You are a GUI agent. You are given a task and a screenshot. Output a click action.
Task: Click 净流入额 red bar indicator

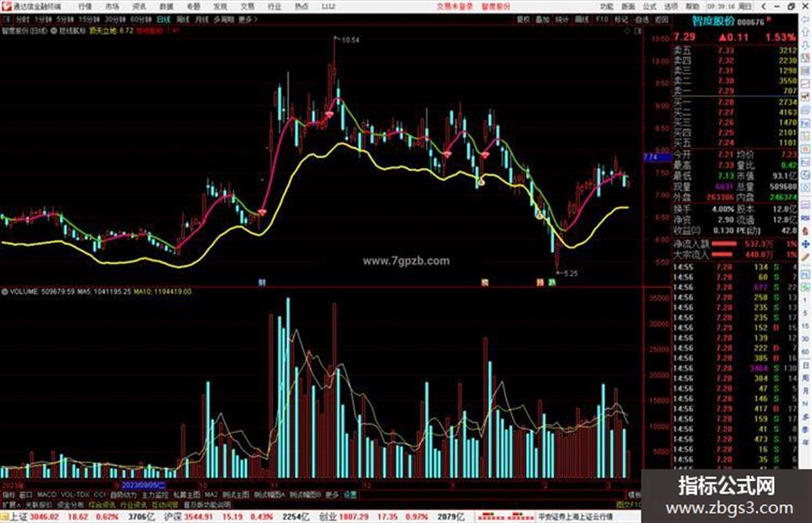click(724, 243)
